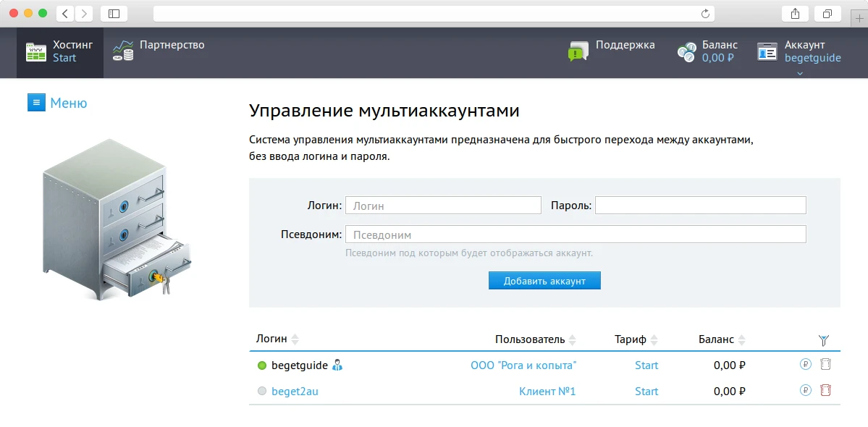Click the Баланс coins icon
868x427 pixels.
(686, 51)
